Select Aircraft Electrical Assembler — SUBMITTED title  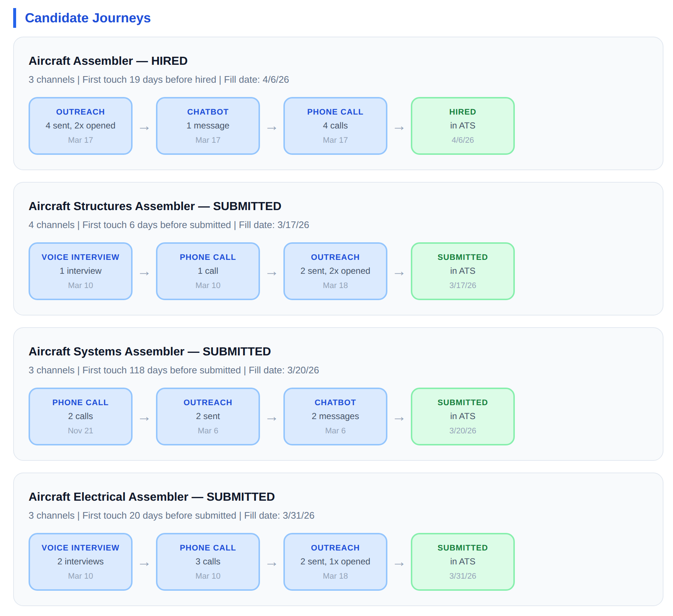coord(152,497)
